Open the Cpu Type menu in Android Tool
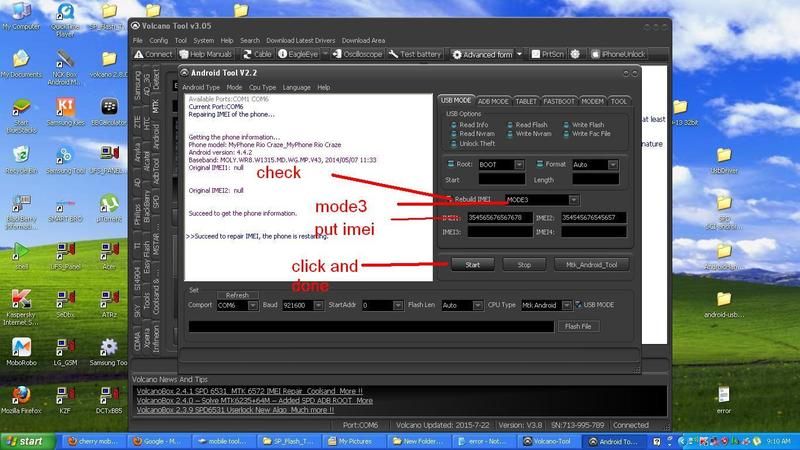 tap(262, 87)
